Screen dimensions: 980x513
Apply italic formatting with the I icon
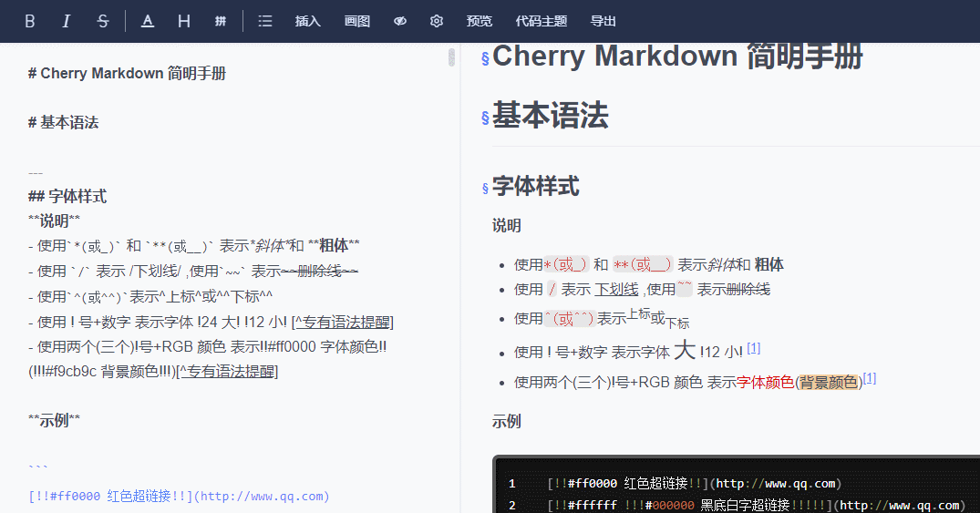[66, 21]
